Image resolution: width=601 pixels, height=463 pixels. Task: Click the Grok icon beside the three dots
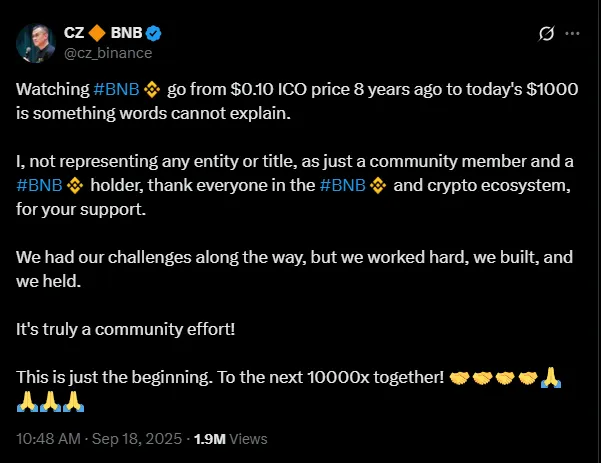click(x=546, y=34)
